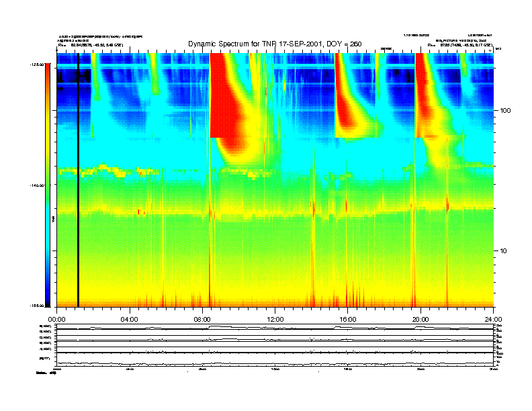Viewport: 532px width, 411px height.
Task: Click the plot title 'Dynamic Spectrum for TNR 17-SEP-2001'
Action: click(x=275, y=44)
